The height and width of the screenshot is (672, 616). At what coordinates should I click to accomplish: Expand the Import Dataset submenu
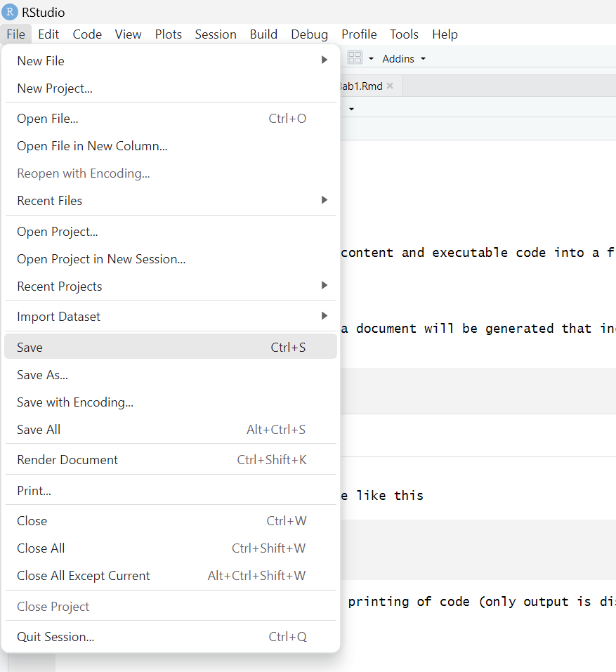(171, 316)
